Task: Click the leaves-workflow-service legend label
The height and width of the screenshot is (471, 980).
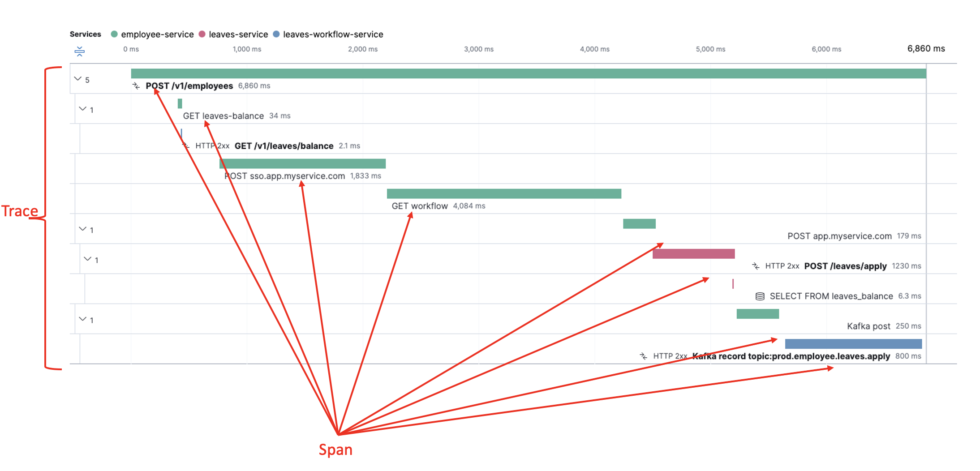Action: pyautogui.click(x=333, y=34)
